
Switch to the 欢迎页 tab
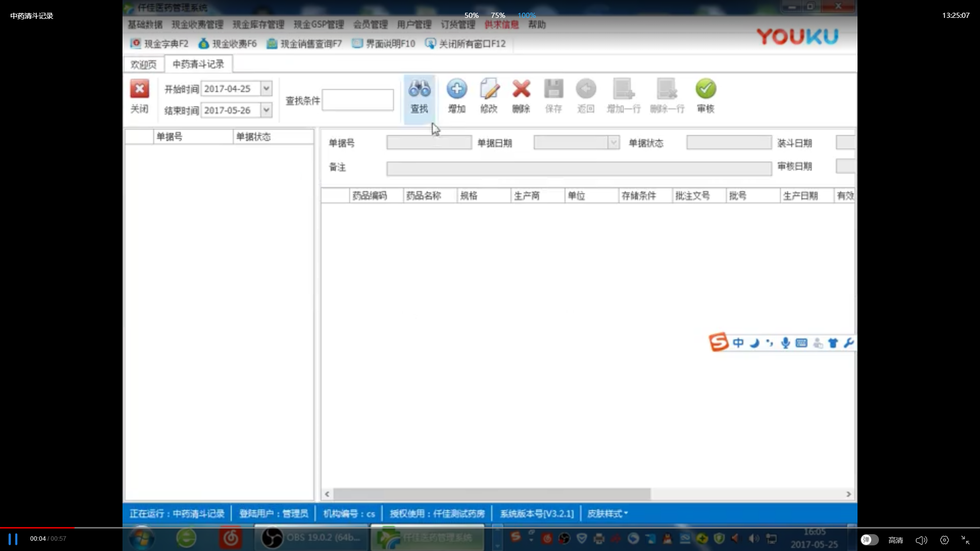(x=143, y=64)
